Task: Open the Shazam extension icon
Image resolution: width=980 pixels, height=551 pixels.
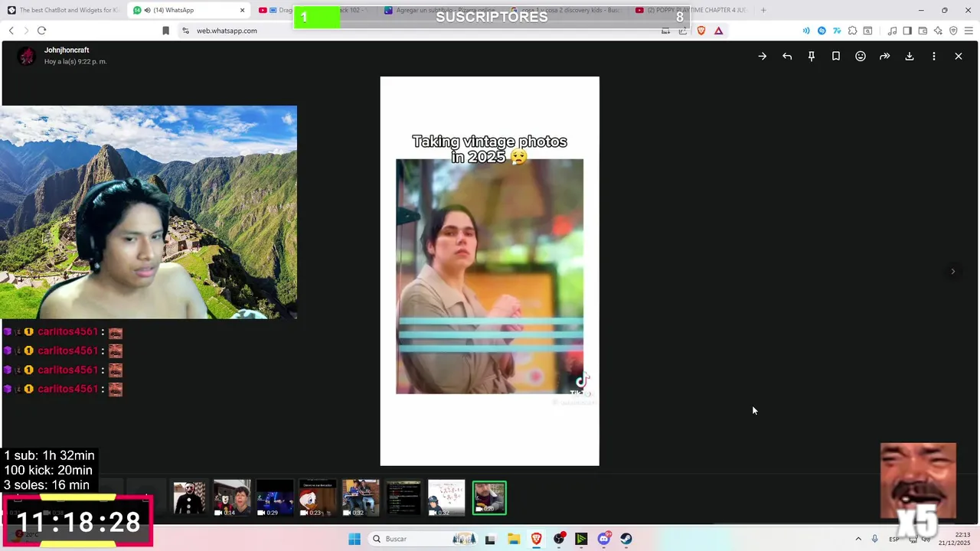Action: point(822,31)
